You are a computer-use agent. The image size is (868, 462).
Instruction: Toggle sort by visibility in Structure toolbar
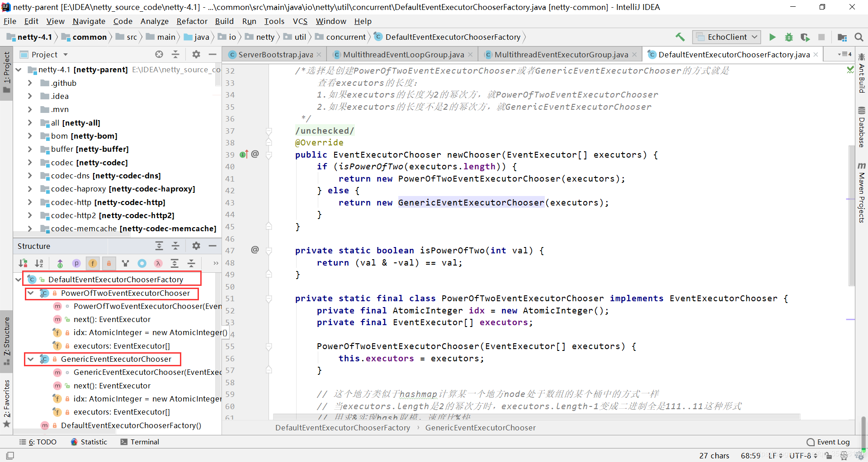pos(23,263)
